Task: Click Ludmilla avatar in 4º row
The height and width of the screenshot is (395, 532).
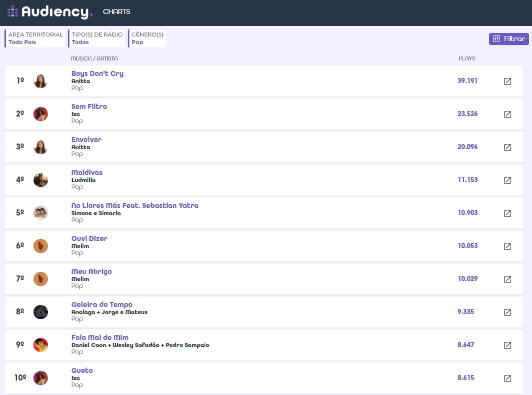Action: coord(40,179)
